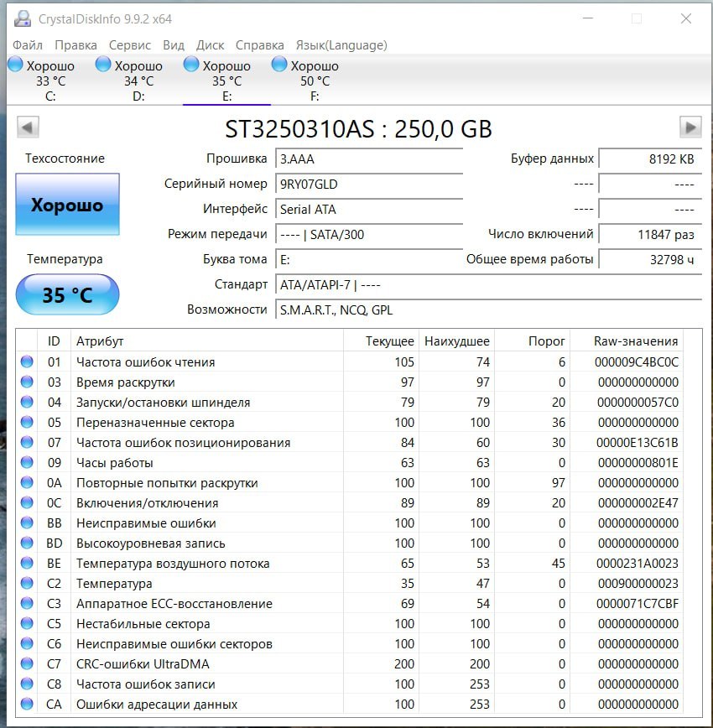This screenshot has height=728, width=713.
Task: Go to previous disk with left arrow
Action: pyautogui.click(x=28, y=127)
